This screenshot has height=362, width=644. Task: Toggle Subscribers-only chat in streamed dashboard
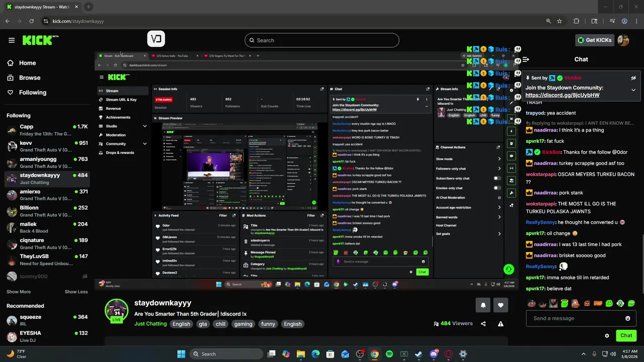[497, 178]
